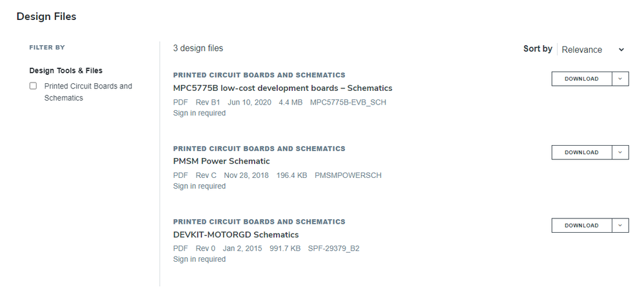This screenshot has width=644, height=294.
Task: Expand download options arrow for DEVKIT-MOTORGD Schematics
Action: (x=620, y=226)
